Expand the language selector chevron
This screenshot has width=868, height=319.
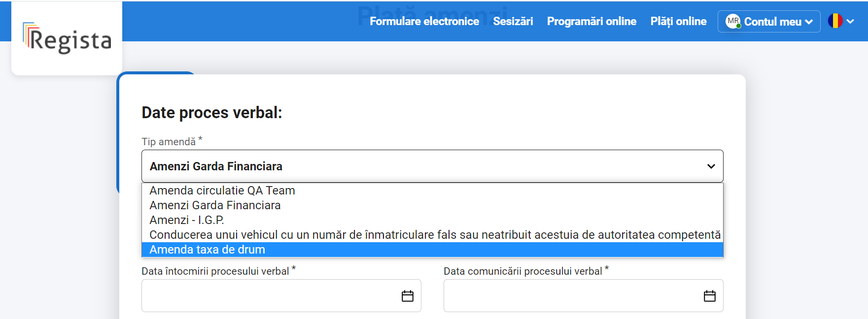850,21
